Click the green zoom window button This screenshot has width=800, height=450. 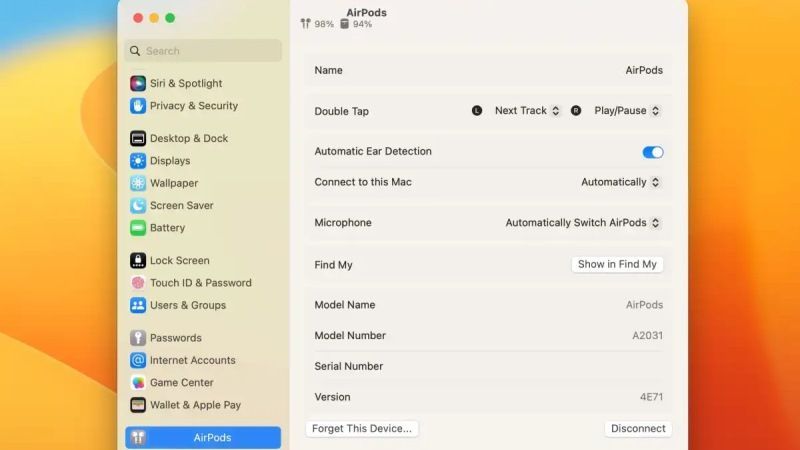[170, 18]
